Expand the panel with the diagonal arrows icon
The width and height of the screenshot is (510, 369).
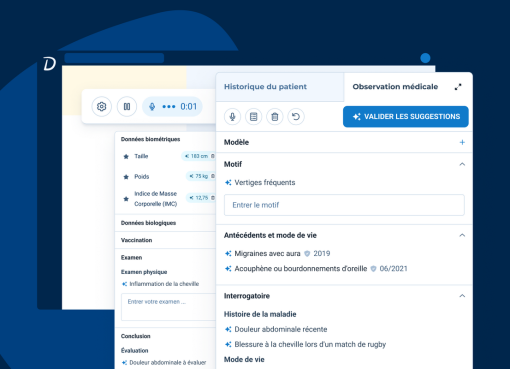458,87
